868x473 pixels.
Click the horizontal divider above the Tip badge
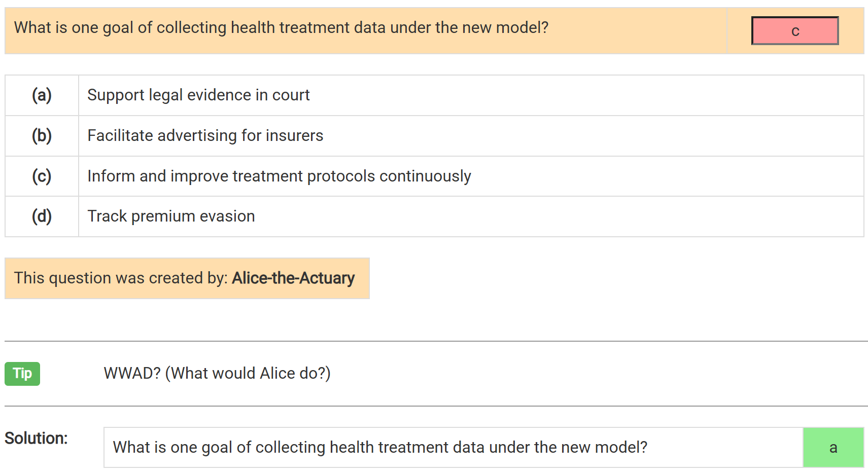tap(436, 341)
